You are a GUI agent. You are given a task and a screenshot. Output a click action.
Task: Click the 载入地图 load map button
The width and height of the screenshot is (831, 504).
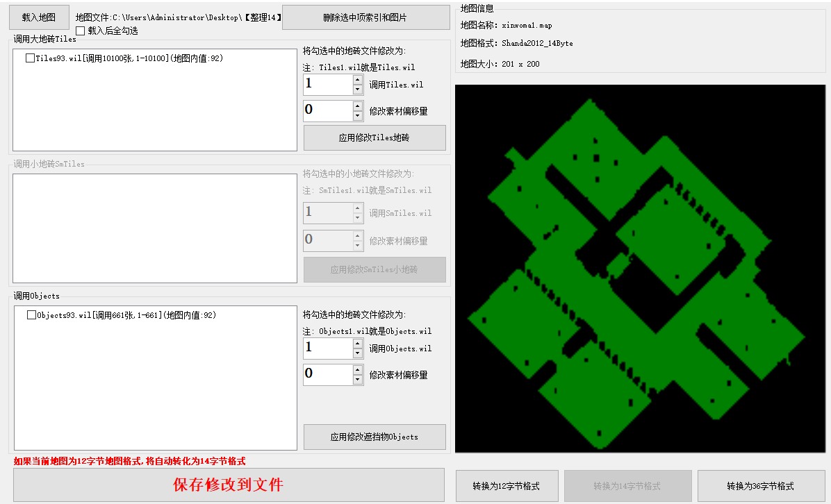[39, 17]
